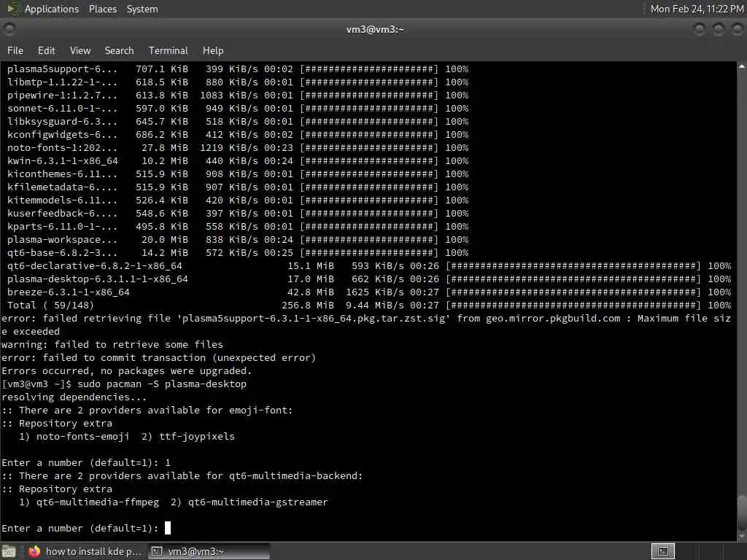Click the 'noto-fonts-1:202...' download line
Viewport: 747px width, 560px height.
point(238,147)
